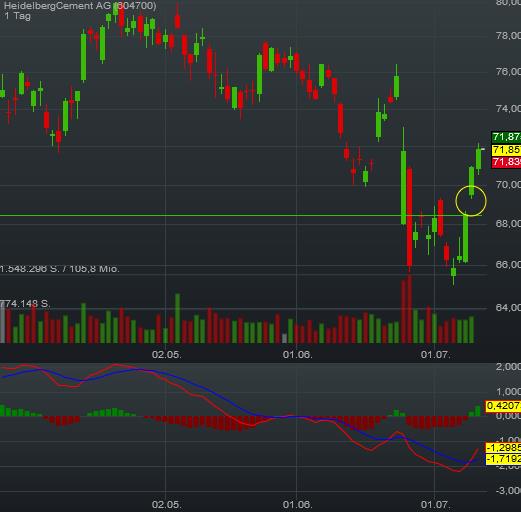Click the 01.07. date marker below volume
This screenshot has height=512, width=521.
click(435, 354)
